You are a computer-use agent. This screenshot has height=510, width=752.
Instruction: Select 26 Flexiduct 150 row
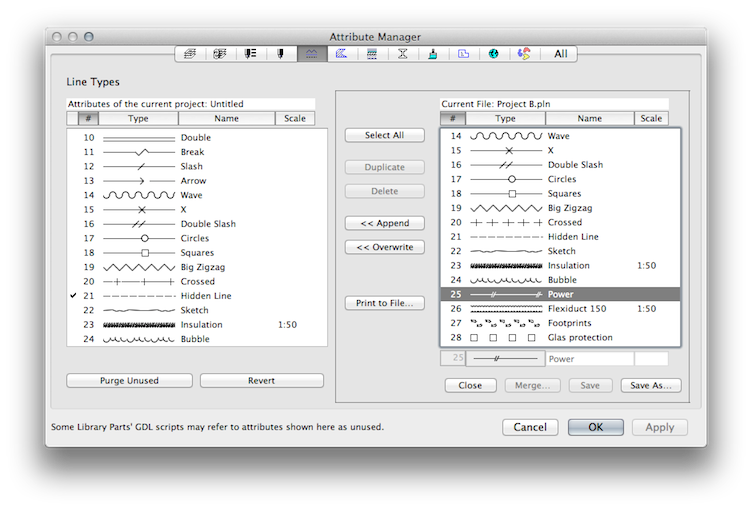click(560, 308)
